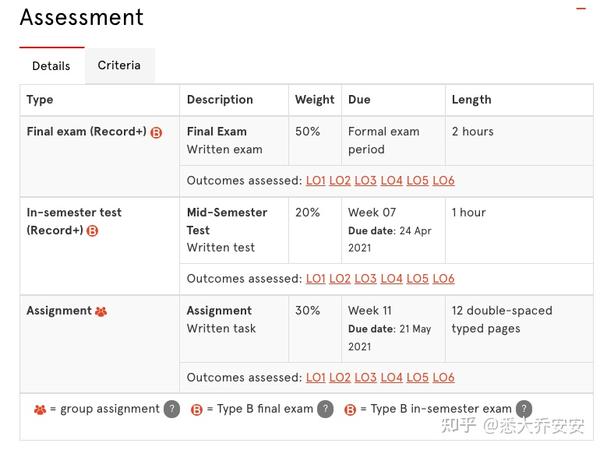The height and width of the screenshot is (450, 600).
Task: Click LO2 link under Assignment outcomes
Action: pyautogui.click(x=341, y=377)
